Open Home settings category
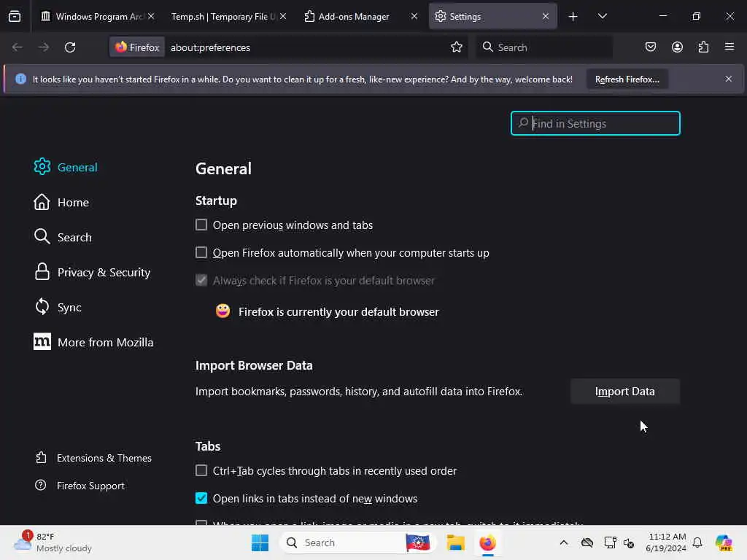747x560 pixels. tap(61, 203)
